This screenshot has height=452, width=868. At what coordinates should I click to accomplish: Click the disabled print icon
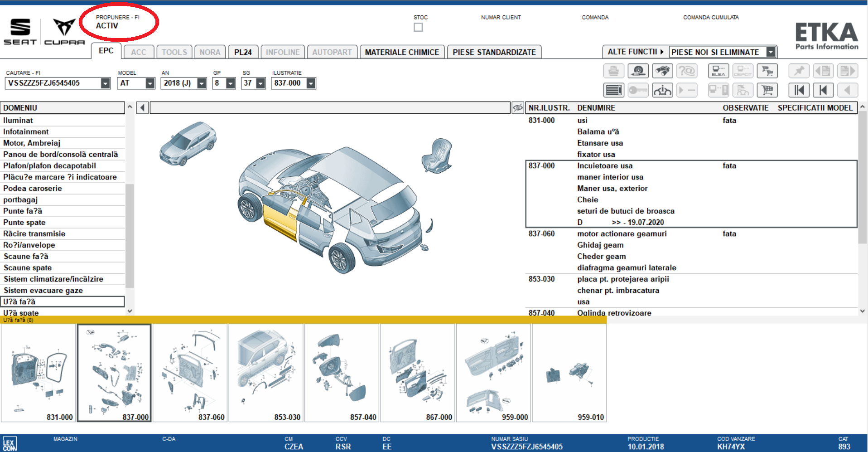pos(613,71)
